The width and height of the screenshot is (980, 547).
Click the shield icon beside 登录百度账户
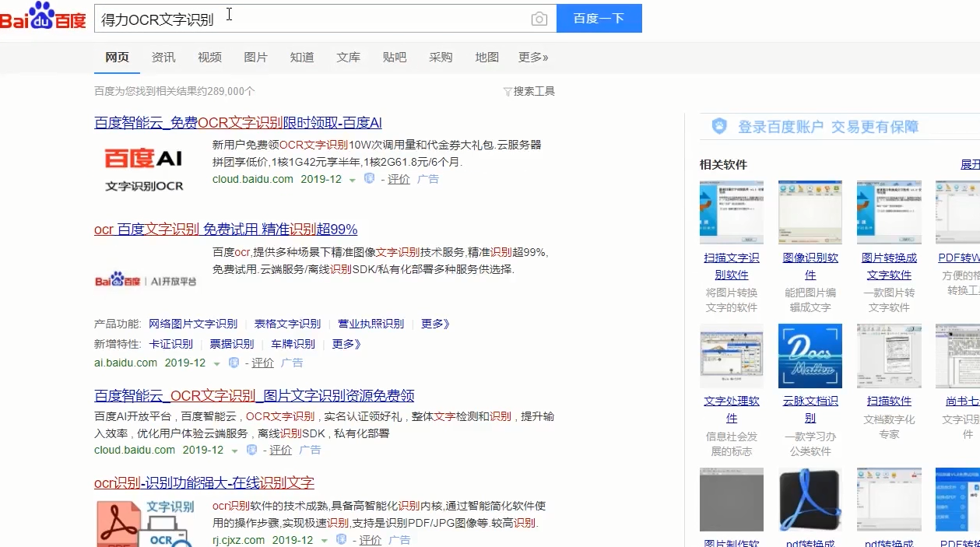719,126
